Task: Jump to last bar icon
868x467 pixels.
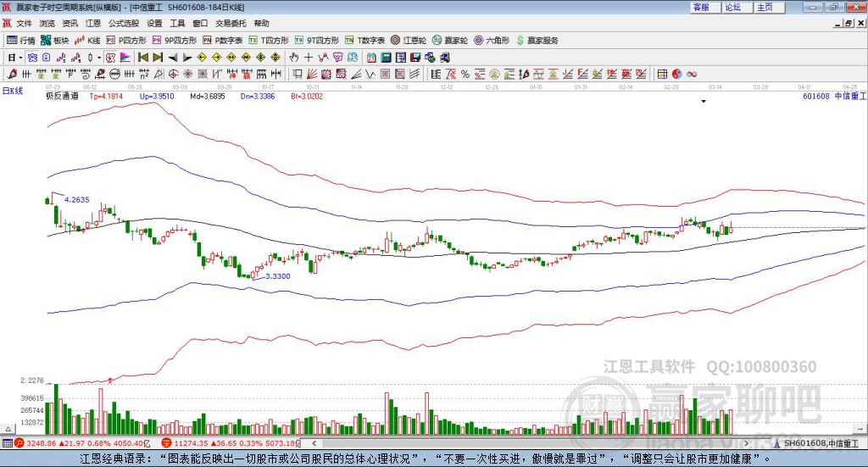Action: (158, 58)
